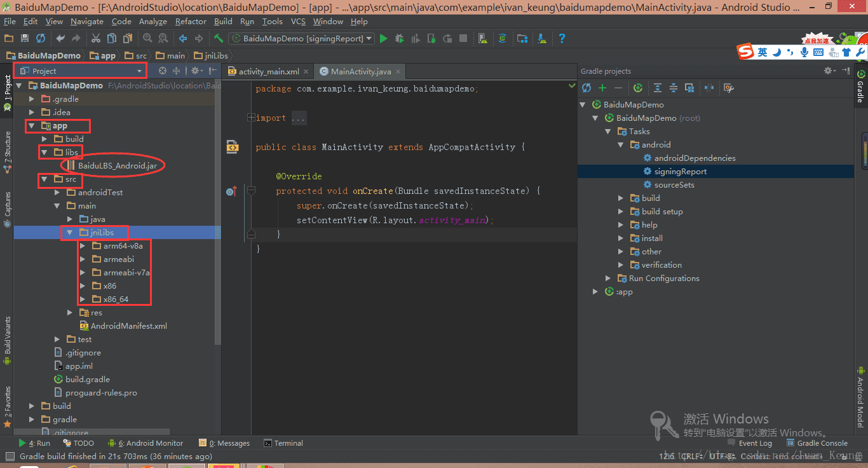
Task: Click Sync Project with Gradle Files icon
Action: pos(502,39)
